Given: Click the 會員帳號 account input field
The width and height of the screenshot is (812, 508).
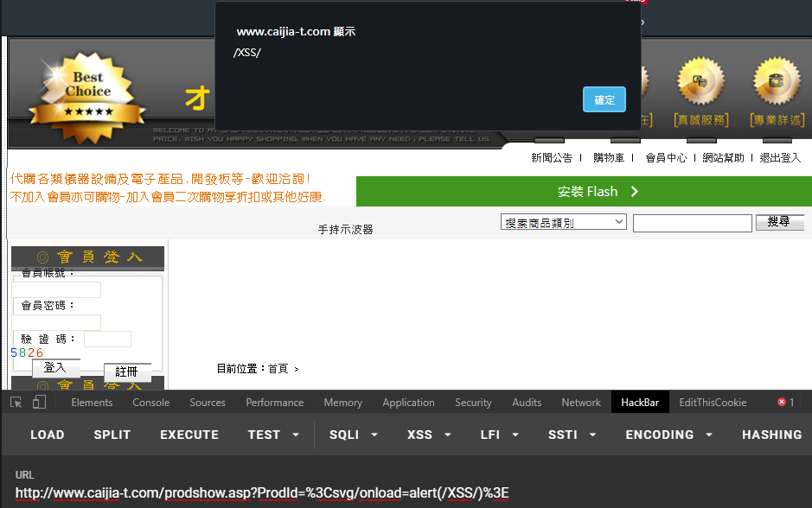Looking at the screenshot, I should pyautogui.click(x=56, y=289).
